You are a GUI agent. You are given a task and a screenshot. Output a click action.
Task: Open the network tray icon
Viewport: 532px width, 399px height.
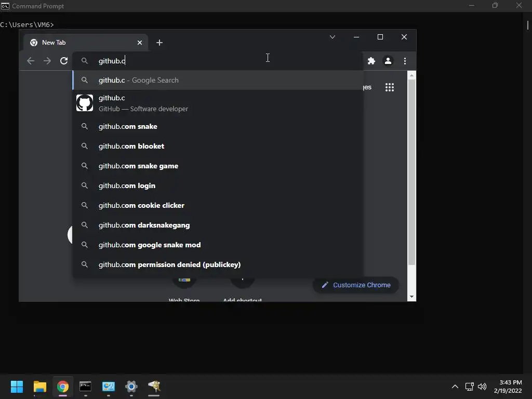(x=469, y=387)
